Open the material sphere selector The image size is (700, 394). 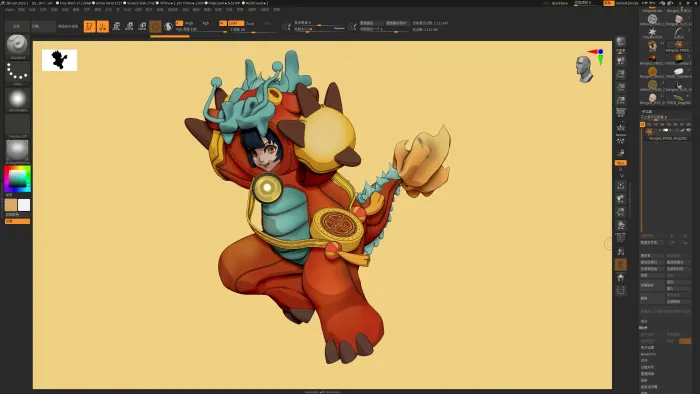17,151
